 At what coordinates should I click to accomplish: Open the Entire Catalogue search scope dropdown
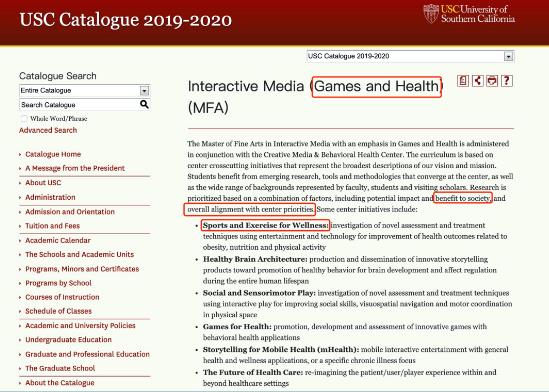tap(84, 91)
